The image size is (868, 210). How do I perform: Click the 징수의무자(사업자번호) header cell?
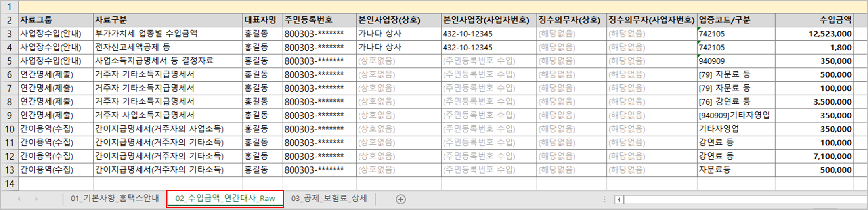(x=652, y=20)
